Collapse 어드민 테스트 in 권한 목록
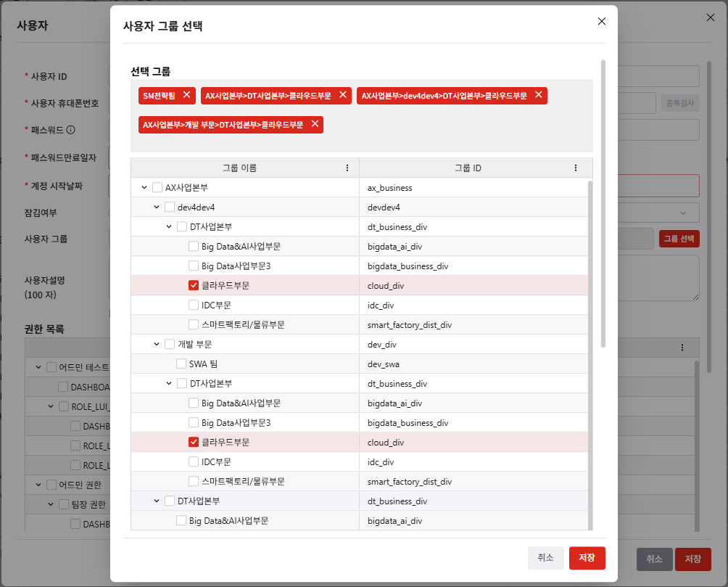This screenshot has height=587, width=728. pos(38,367)
